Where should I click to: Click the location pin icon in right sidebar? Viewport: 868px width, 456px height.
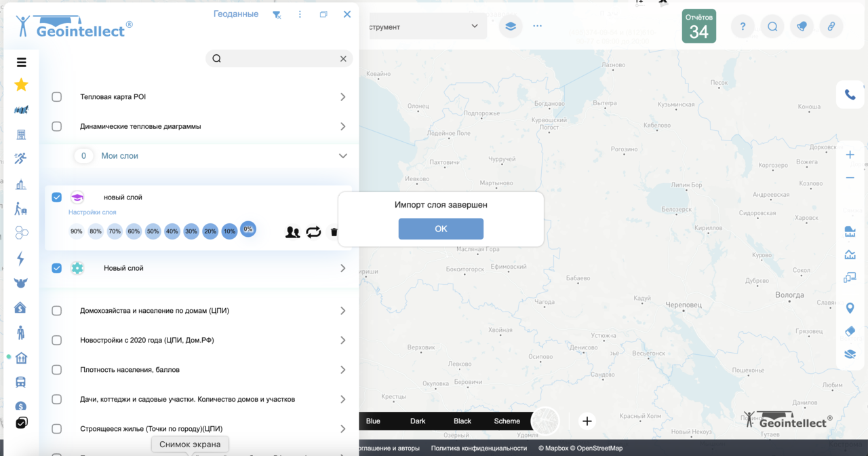(850, 307)
